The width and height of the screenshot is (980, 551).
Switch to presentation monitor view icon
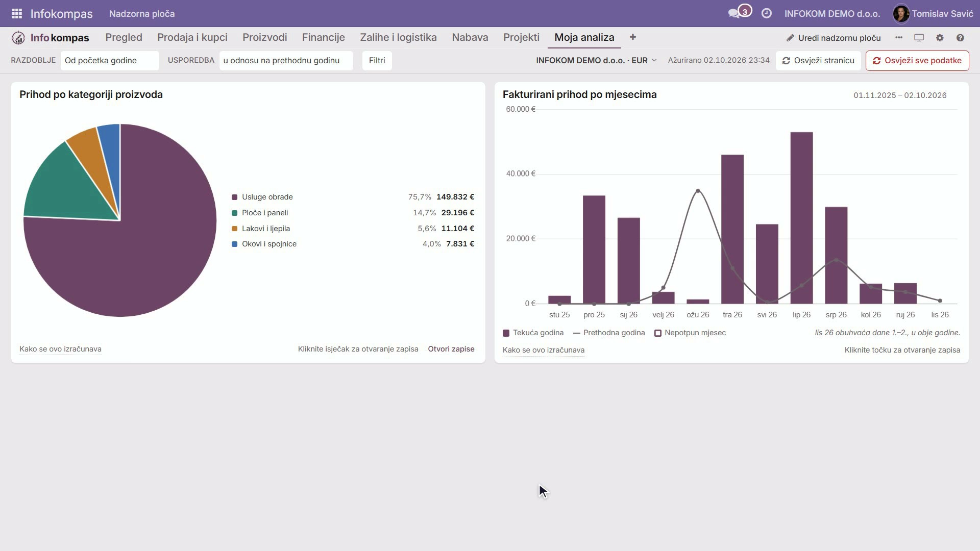pos(919,38)
